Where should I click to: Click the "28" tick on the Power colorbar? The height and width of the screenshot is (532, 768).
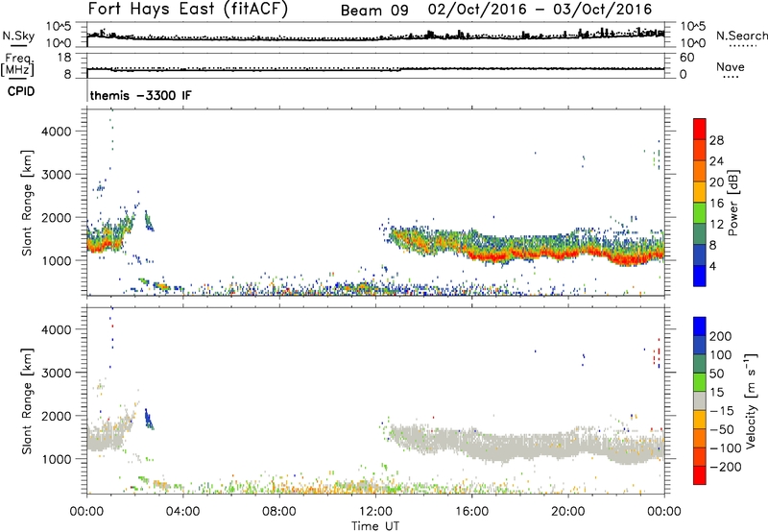[x=716, y=140]
